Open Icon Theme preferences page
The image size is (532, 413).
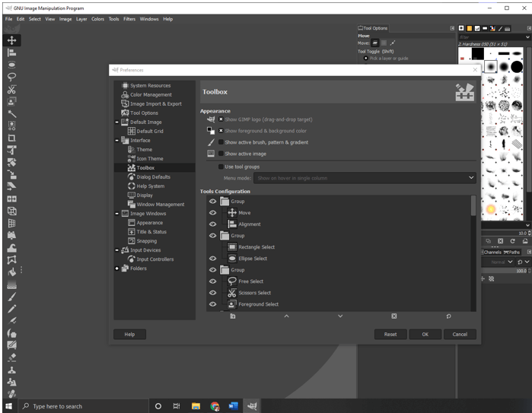[x=150, y=159]
